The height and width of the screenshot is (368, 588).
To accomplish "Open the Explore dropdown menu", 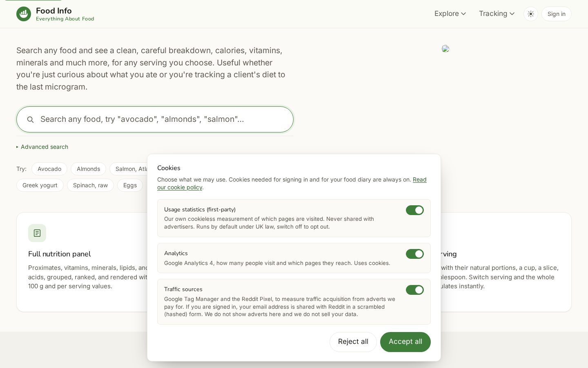I will (x=450, y=14).
